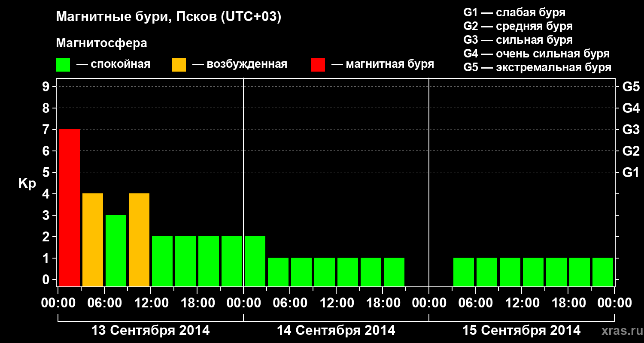Click the 'G3' right axis label

[x=631, y=129]
